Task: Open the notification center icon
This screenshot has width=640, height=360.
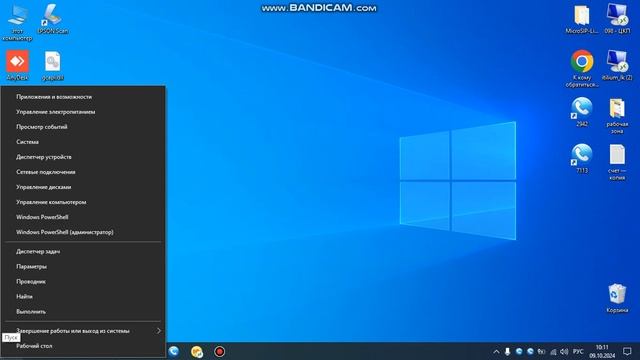Action: [627, 351]
